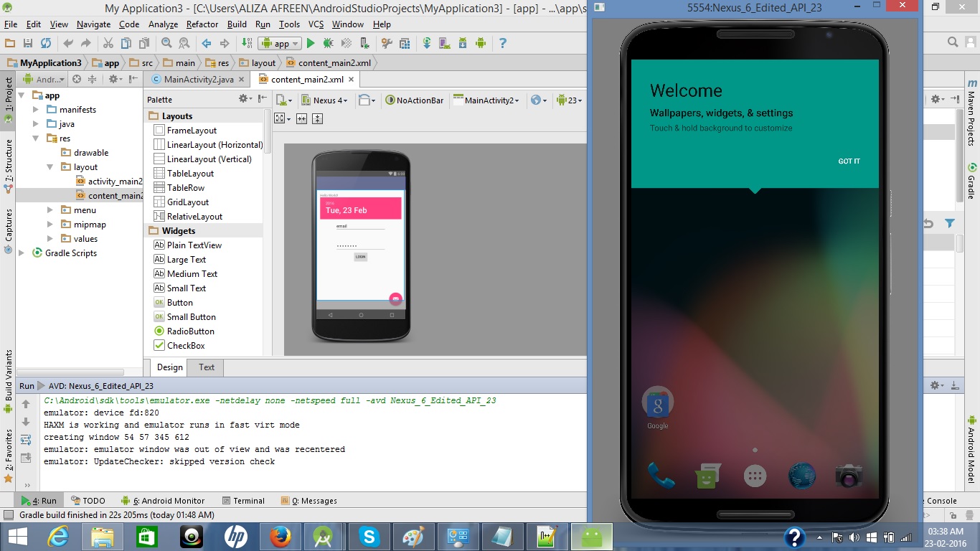Run the app with the green play icon
The width and height of the screenshot is (980, 551).
pos(311,43)
